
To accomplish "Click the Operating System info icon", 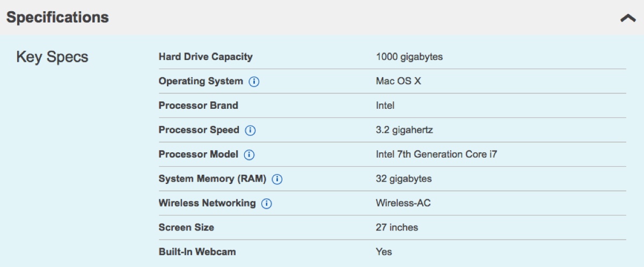I will point(254,82).
